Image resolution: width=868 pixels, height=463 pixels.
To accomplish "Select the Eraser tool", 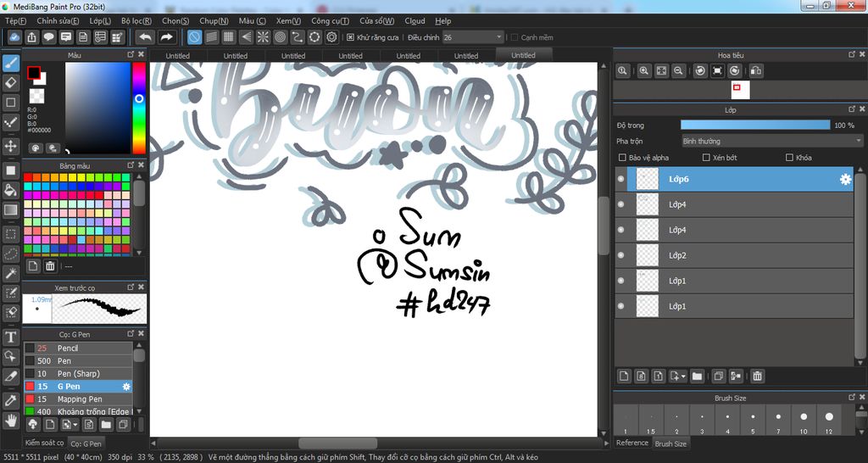I will [x=10, y=83].
